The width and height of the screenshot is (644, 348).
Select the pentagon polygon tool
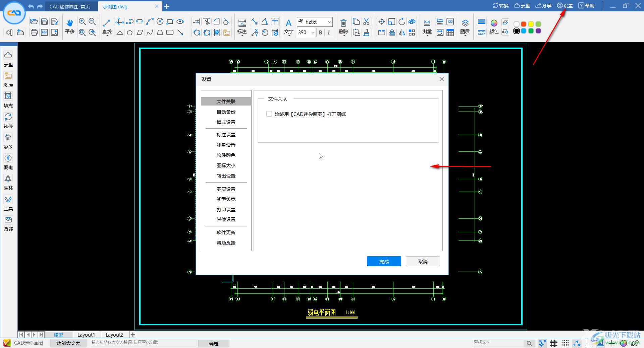point(130,32)
